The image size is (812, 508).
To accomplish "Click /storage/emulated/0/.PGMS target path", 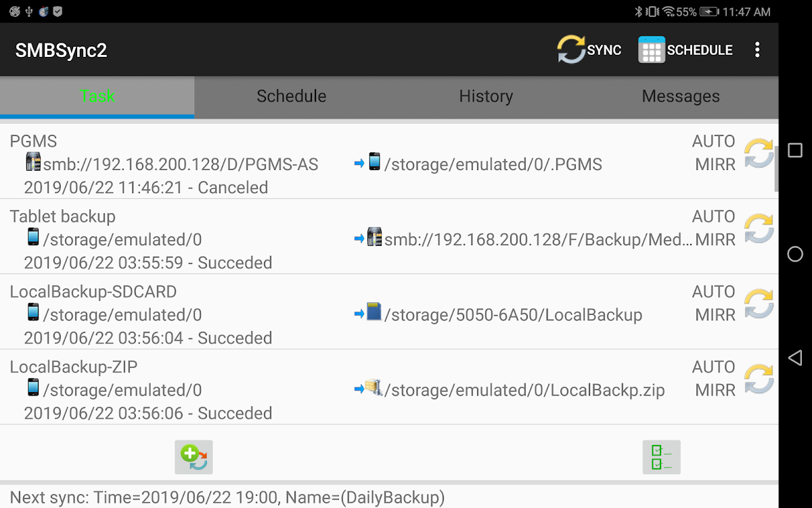I will pyautogui.click(x=493, y=164).
